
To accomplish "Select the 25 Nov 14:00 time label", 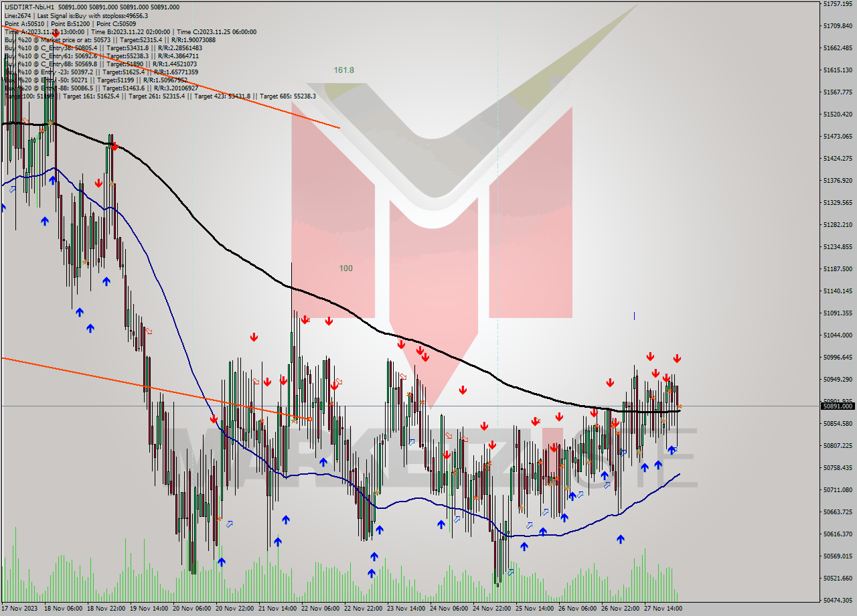I will [535, 609].
